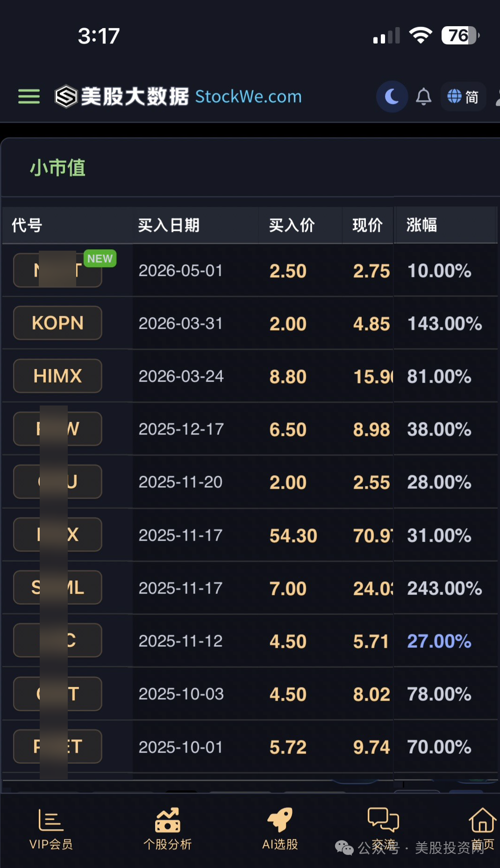Open the 个股分析 chart icon tab
The width and height of the screenshot is (500, 868).
pos(168,830)
